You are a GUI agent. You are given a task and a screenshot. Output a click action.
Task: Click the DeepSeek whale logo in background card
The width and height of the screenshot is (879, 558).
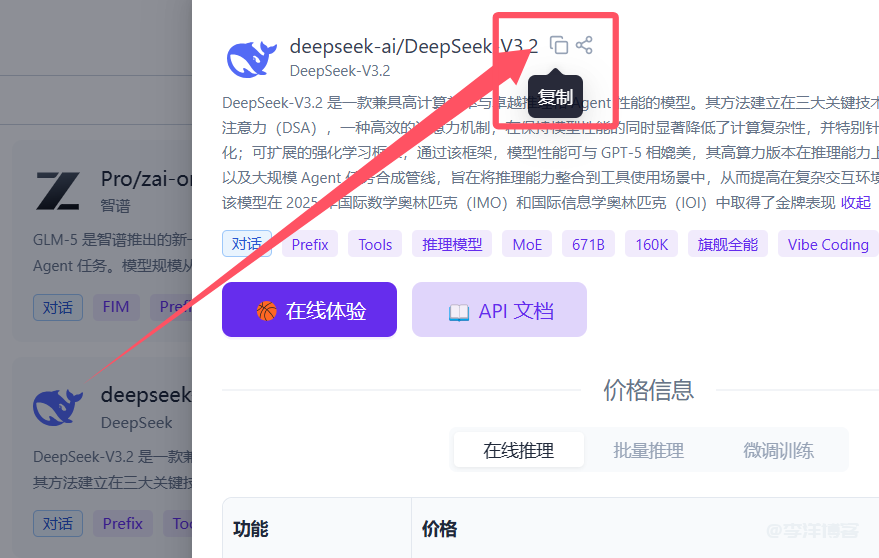point(58,407)
